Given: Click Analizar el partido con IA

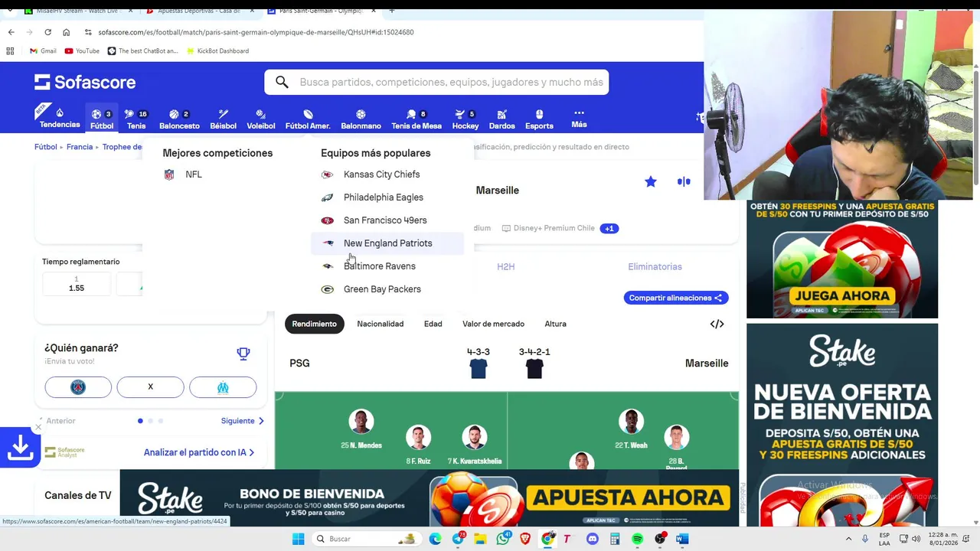Looking at the screenshot, I should pyautogui.click(x=199, y=452).
